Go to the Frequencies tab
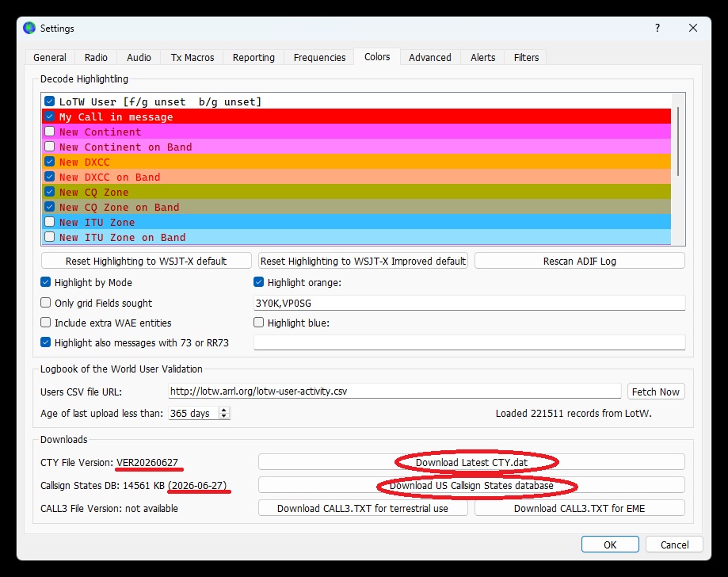Screen dimensions: 728x577 click(x=319, y=57)
